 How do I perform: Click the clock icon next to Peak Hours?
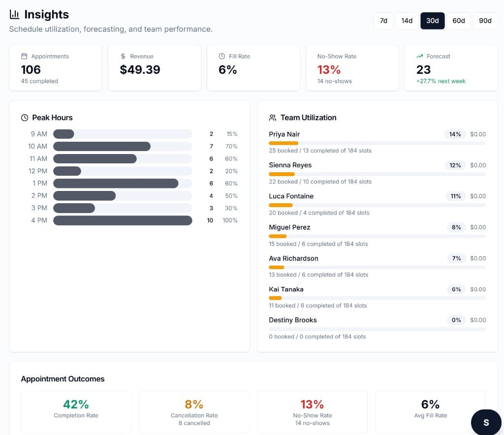pyautogui.click(x=25, y=118)
